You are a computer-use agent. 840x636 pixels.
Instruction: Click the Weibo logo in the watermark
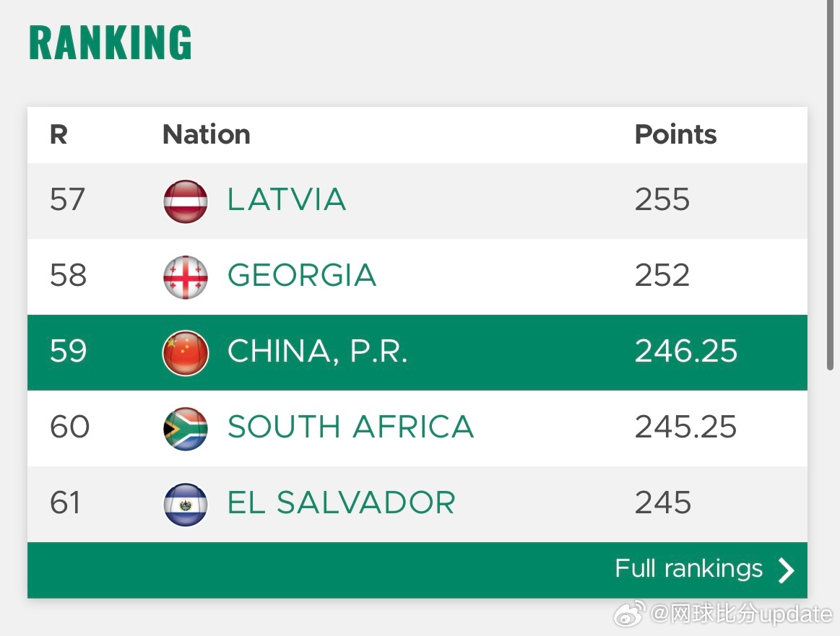[630, 614]
